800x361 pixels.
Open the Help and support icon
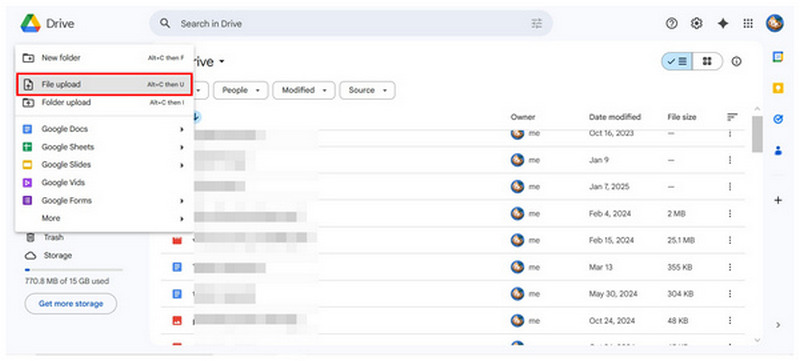tap(672, 23)
